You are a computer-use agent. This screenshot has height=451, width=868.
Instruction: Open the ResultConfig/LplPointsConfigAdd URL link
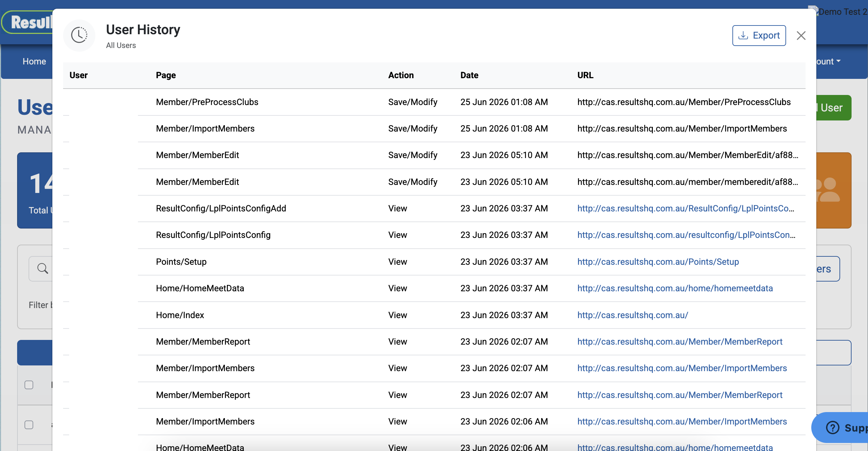686,208
